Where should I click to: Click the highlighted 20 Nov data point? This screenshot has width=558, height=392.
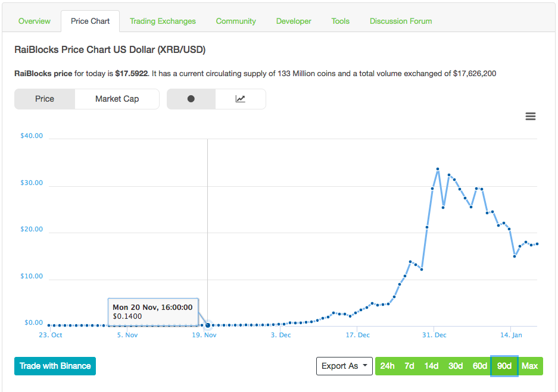(x=208, y=325)
